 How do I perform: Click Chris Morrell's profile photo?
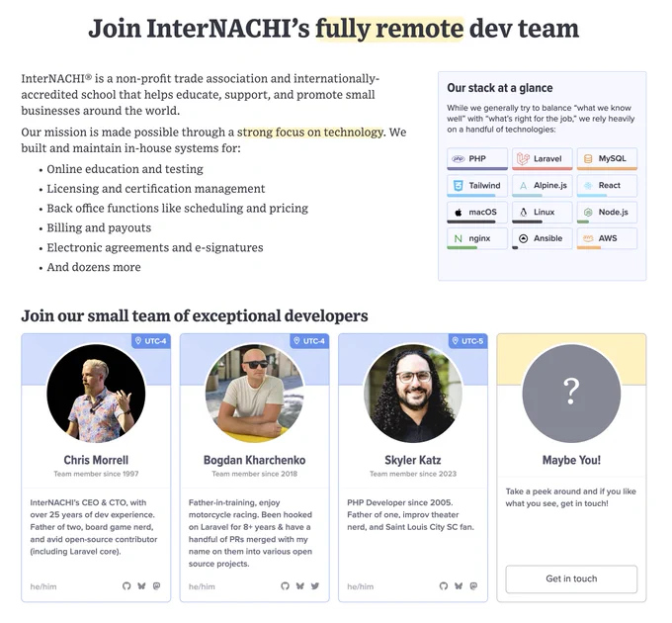[96, 394]
